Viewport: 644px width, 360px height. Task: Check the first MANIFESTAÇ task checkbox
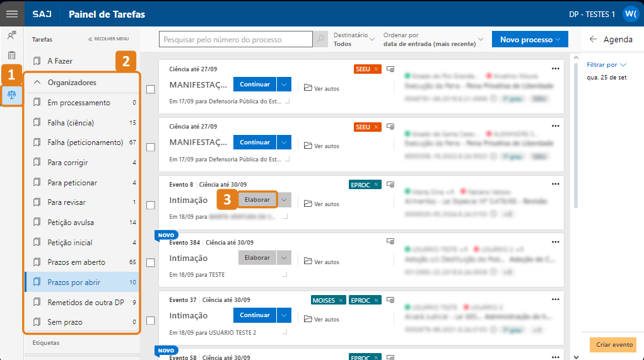point(151,89)
